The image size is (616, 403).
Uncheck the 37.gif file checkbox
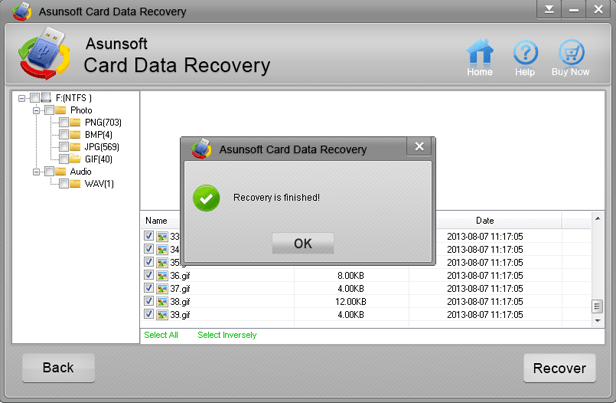click(x=148, y=288)
